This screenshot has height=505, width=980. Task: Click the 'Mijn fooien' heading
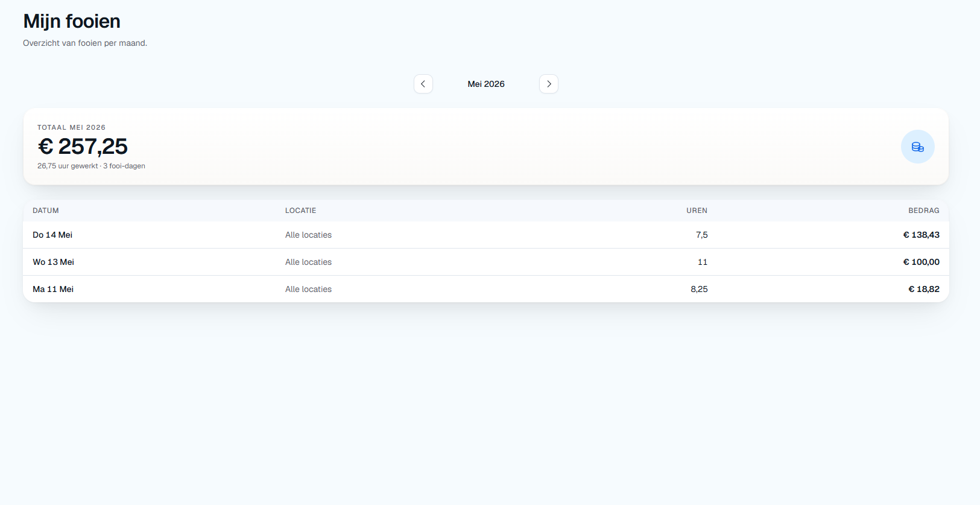[72, 21]
